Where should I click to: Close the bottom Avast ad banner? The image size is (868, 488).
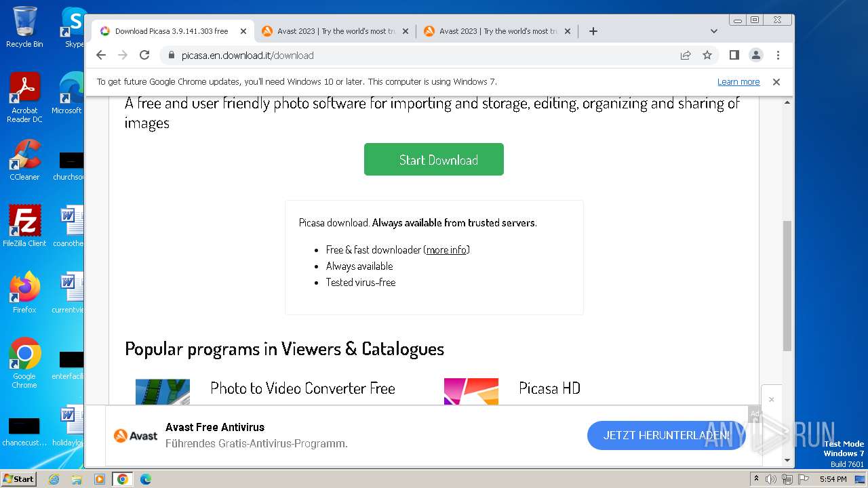771,399
